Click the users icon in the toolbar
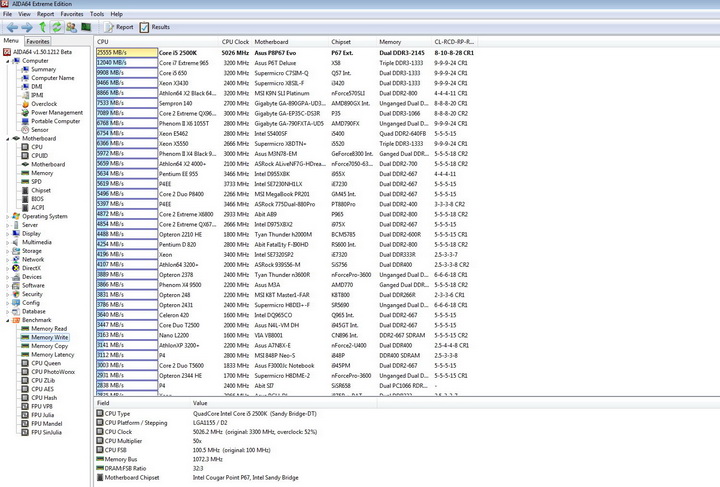The image size is (720, 487). tap(71, 27)
